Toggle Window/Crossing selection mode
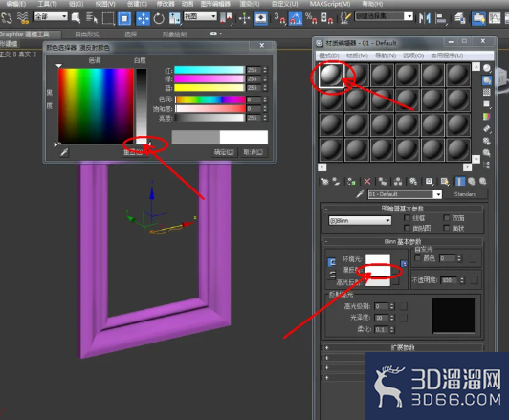This screenshot has width=509, height=420. click(x=124, y=18)
